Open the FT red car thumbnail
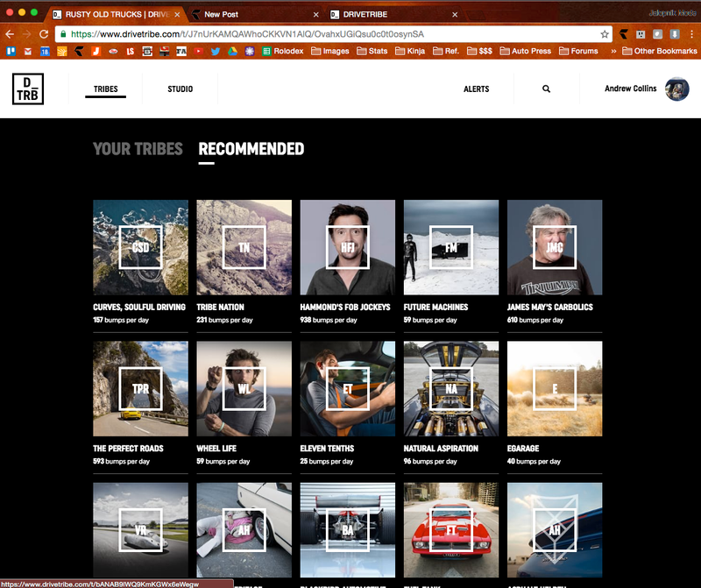Screen dimensions: 701x588 pyautogui.click(x=451, y=530)
